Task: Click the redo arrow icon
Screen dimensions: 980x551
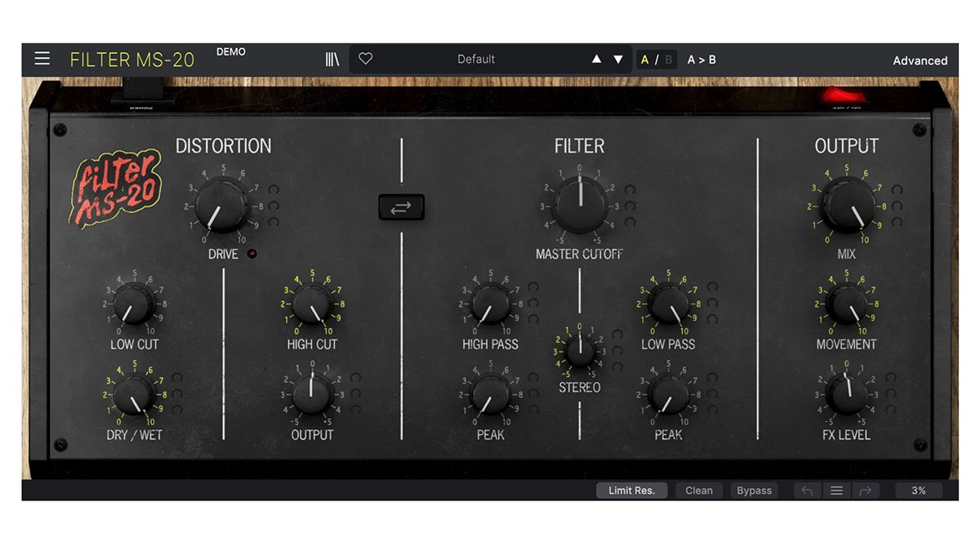Action: (x=866, y=491)
